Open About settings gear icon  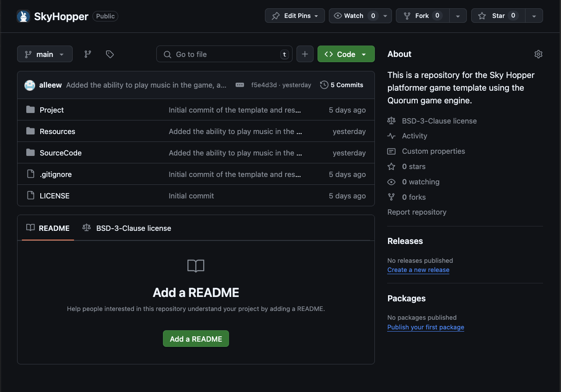coord(538,54)
